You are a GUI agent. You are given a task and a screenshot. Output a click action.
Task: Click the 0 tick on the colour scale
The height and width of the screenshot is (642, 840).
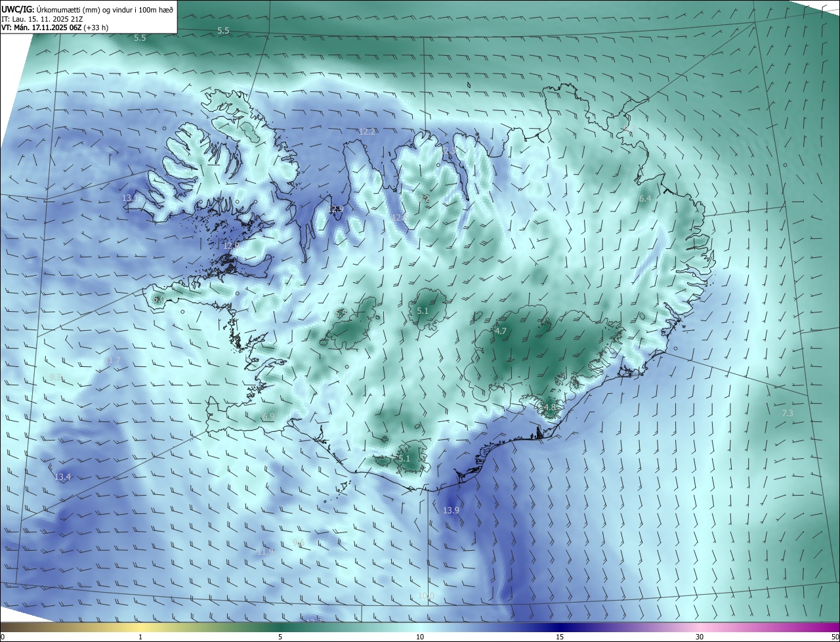point(2,637)
